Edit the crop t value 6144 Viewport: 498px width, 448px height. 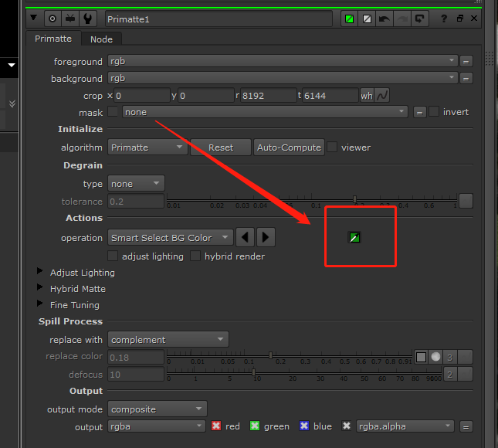pyautogui.click(x=330, y=96)
